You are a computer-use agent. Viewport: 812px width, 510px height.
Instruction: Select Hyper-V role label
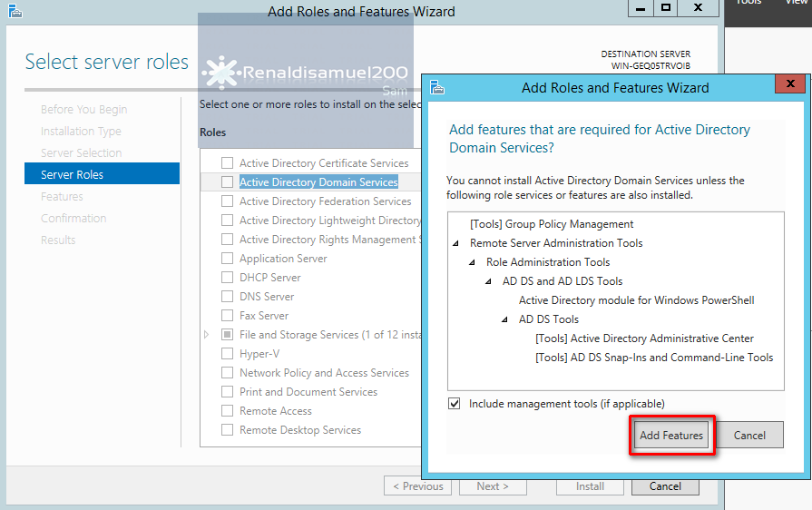259,354
